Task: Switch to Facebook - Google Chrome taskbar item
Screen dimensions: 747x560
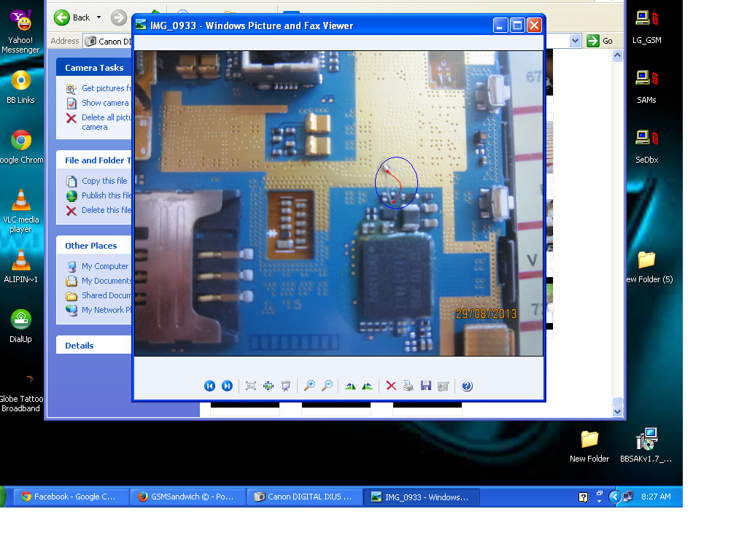Action: (70, 497)
